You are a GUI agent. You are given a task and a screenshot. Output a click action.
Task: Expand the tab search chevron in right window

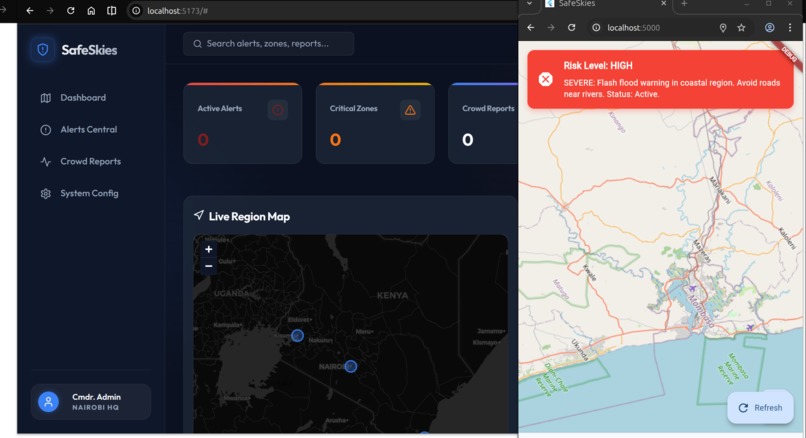(x=529, y=4)
